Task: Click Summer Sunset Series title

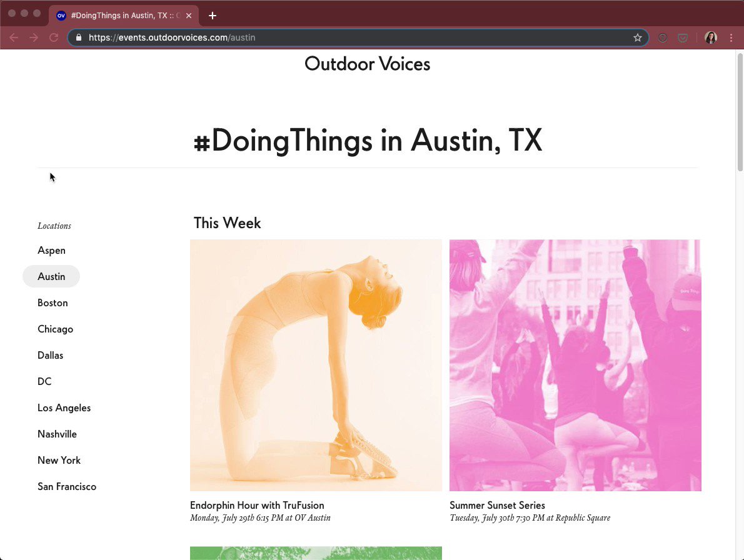Action: [497, 506]
